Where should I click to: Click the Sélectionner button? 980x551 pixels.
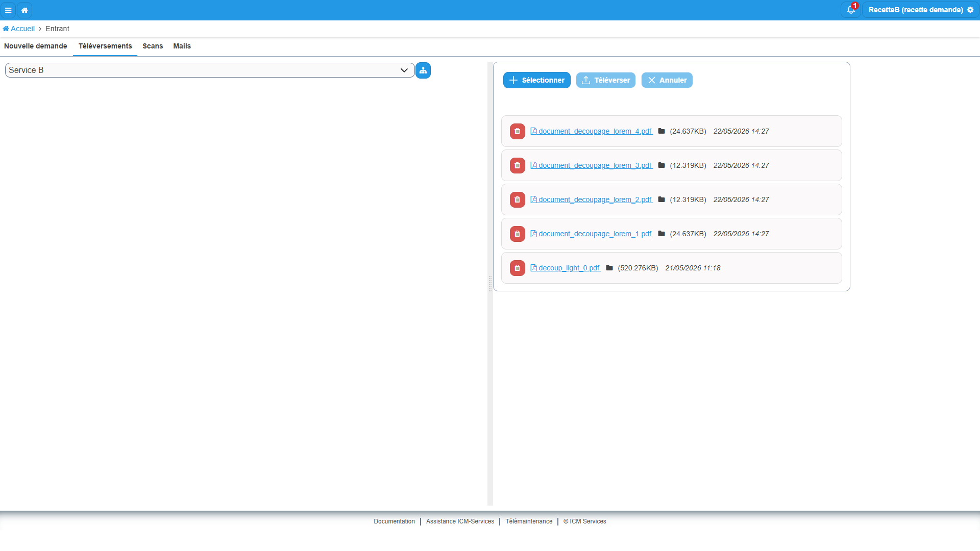[x=537, y=80]
